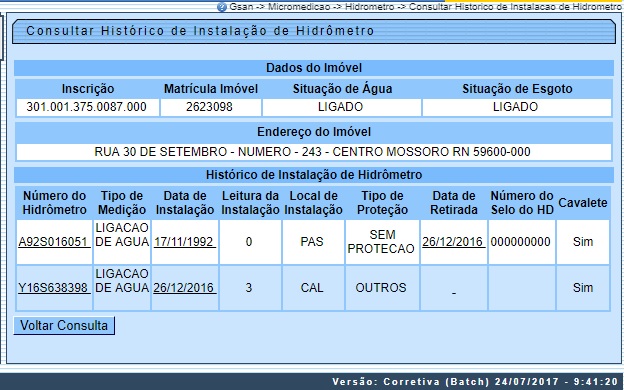Viewport: 624px width, 390px height.
Task: Click Leitura da Instalação column header
Action: pyautogui.click(x=250, y=203)
